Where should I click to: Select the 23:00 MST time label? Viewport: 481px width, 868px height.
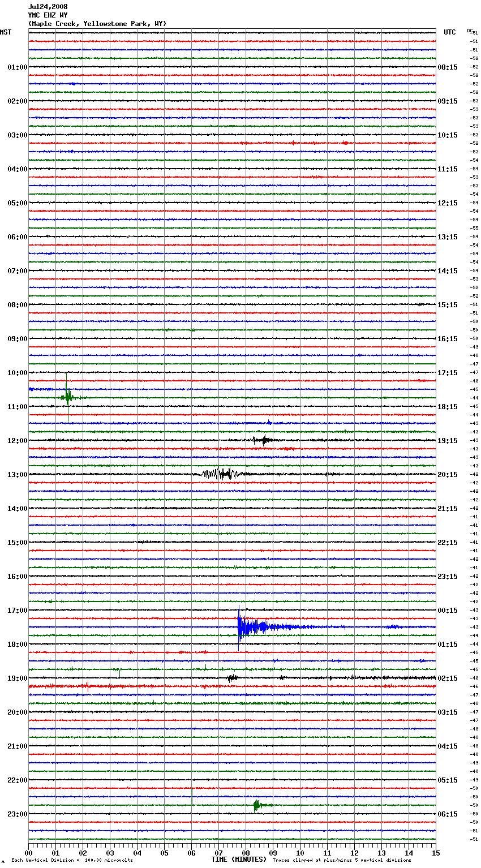[17, 814]
